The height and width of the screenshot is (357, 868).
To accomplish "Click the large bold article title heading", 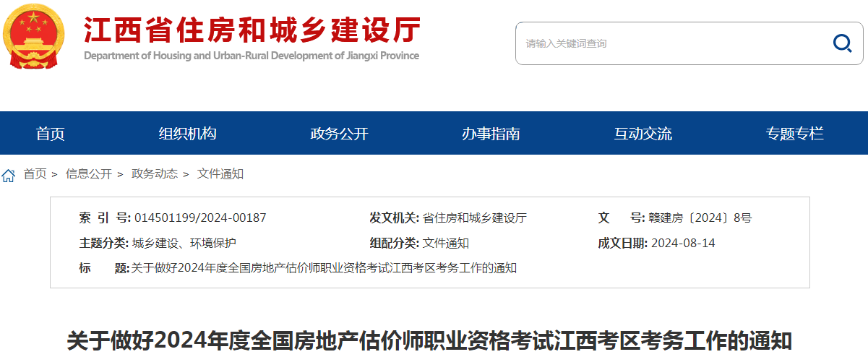I will pyautogui.click(x=429, y=340).
